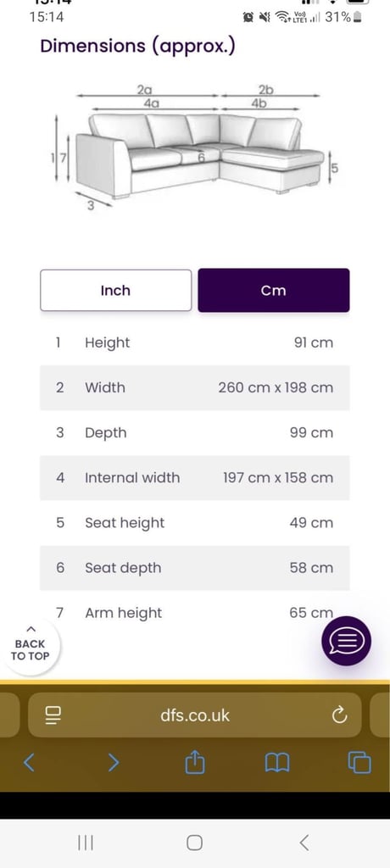Go back with the browser arrow
The width and height of the screenshot is (390, 868).
tap(30, 763)
